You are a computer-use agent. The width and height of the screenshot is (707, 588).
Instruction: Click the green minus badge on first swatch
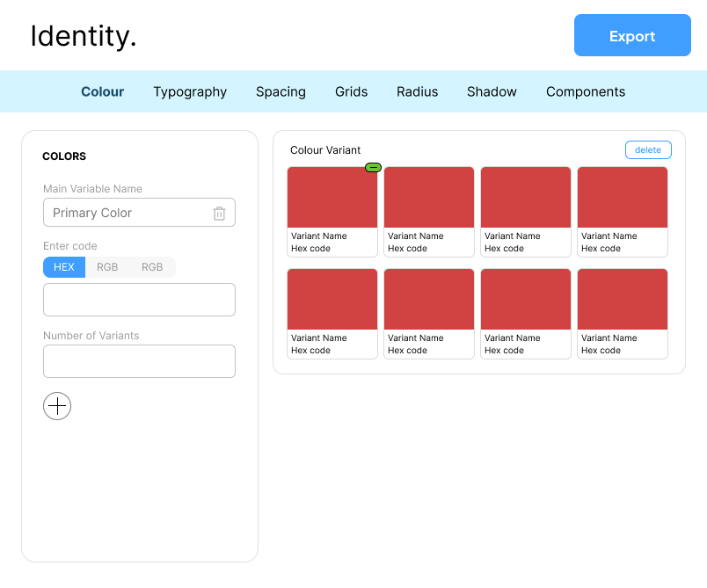[373, 168]
